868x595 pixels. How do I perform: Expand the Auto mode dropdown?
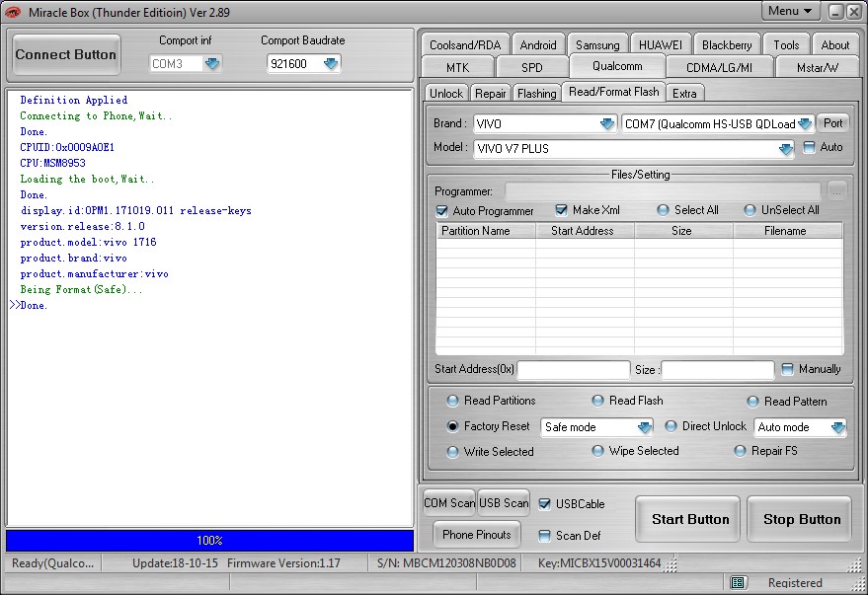(x=837, y=427)
